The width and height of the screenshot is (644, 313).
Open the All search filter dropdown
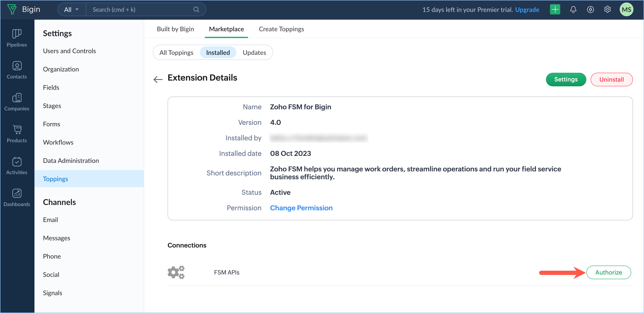71,10
